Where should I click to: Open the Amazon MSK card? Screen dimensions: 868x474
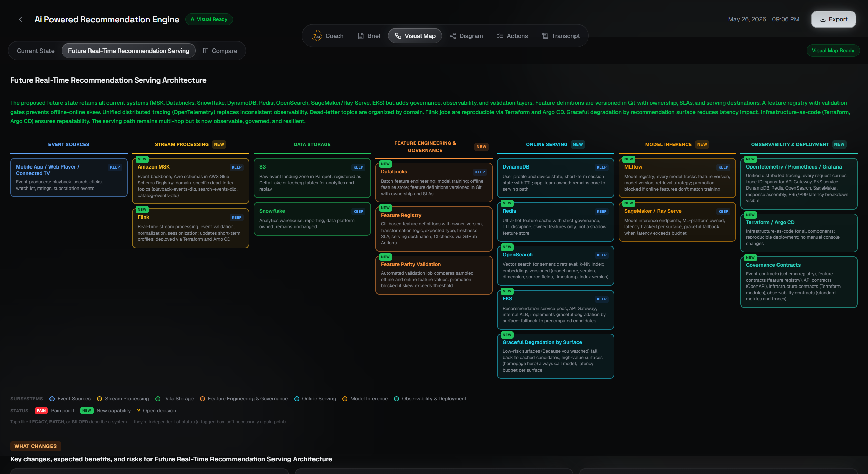(x=190, y=181)
